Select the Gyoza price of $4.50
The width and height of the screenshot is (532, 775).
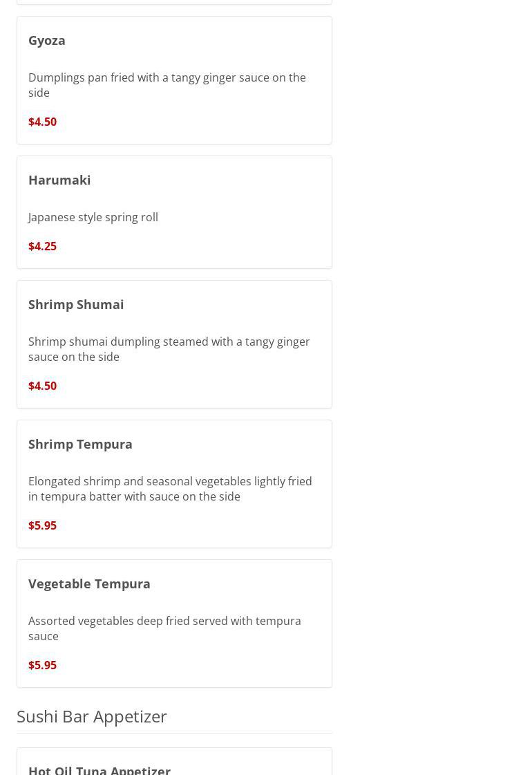(42, 122)
